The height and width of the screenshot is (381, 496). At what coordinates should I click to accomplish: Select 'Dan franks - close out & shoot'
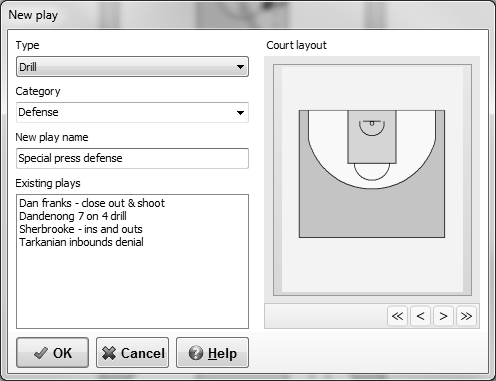pos(92,203)
